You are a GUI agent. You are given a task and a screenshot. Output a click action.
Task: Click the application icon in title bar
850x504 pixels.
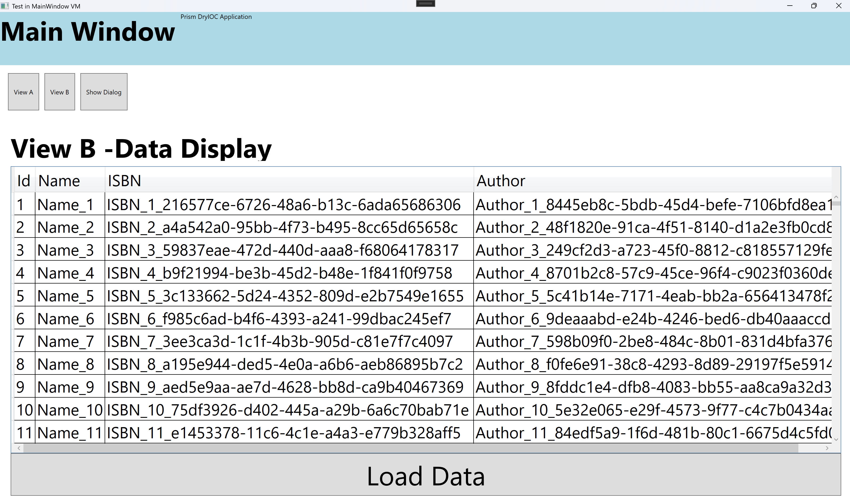(x=5, y=6)
